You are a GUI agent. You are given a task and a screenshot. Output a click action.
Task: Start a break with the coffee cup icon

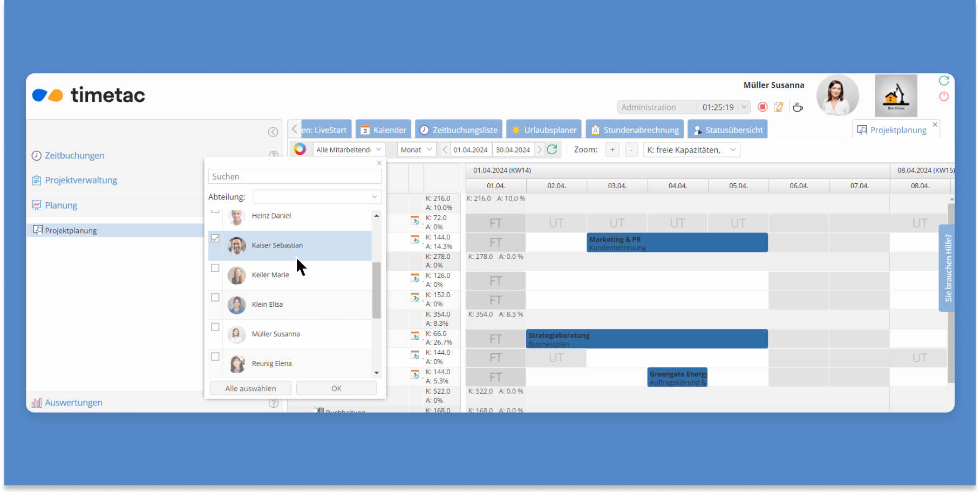[798, 107]
